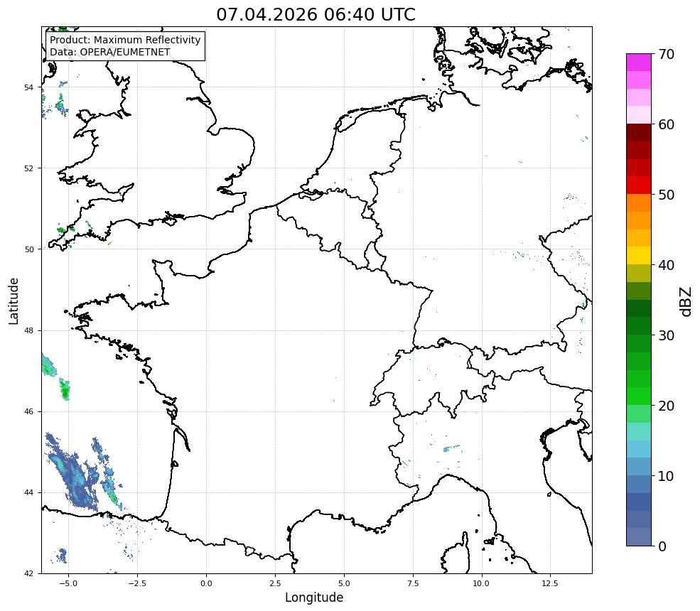Screen dimensions: 700x611
Task: Click colorbar tick label 10
Action: coord(666,476)
